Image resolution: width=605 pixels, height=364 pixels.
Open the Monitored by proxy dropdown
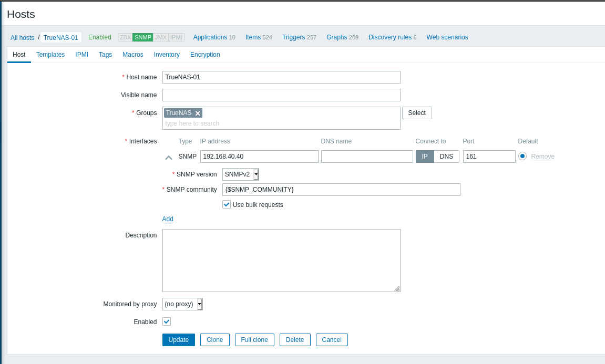[x=182, y=304]
